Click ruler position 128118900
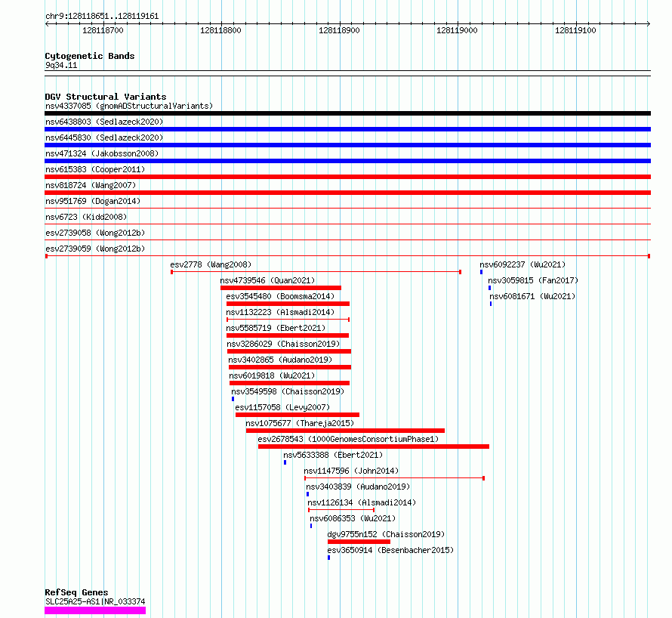The height and width of the screenshot is (618, 672). [x=339, y=30]
